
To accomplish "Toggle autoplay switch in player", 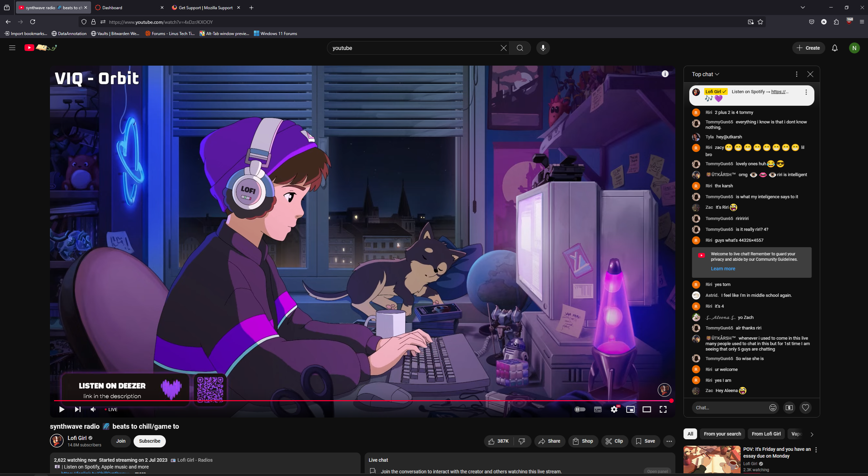I will [x=580, y=409].
